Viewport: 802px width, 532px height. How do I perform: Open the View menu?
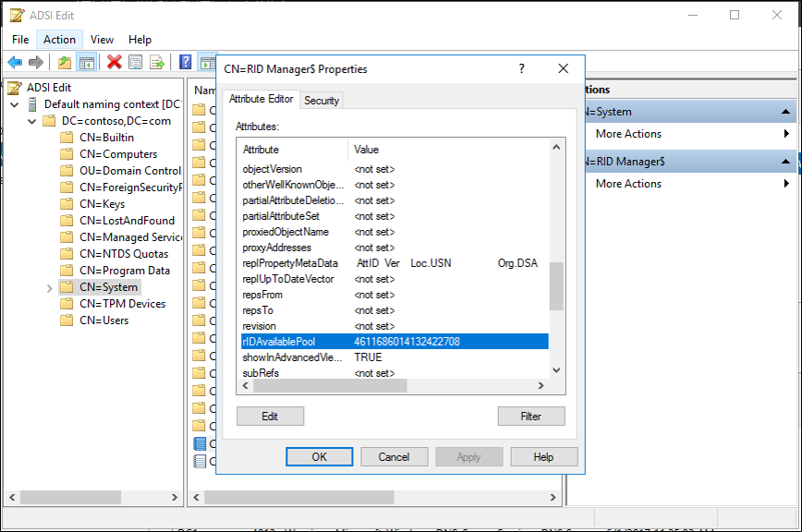coord(102,40)
